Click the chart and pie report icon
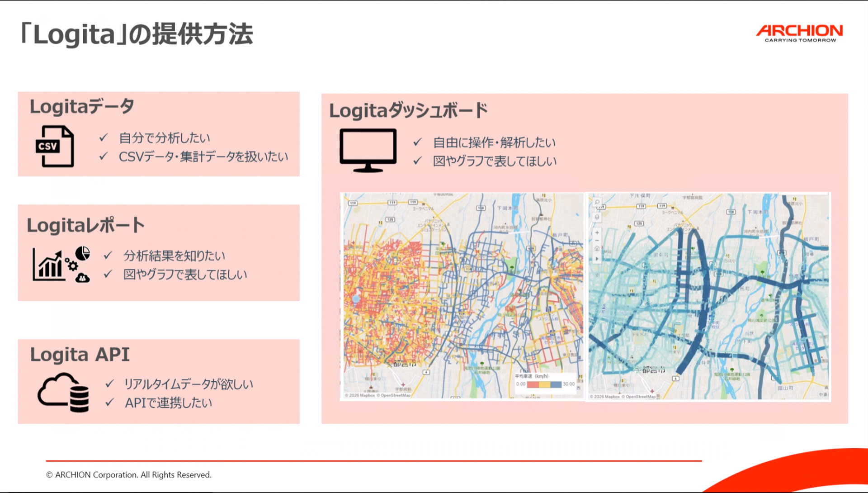The image size is (868, 493). pyautogui.click(x=61, y=264)
